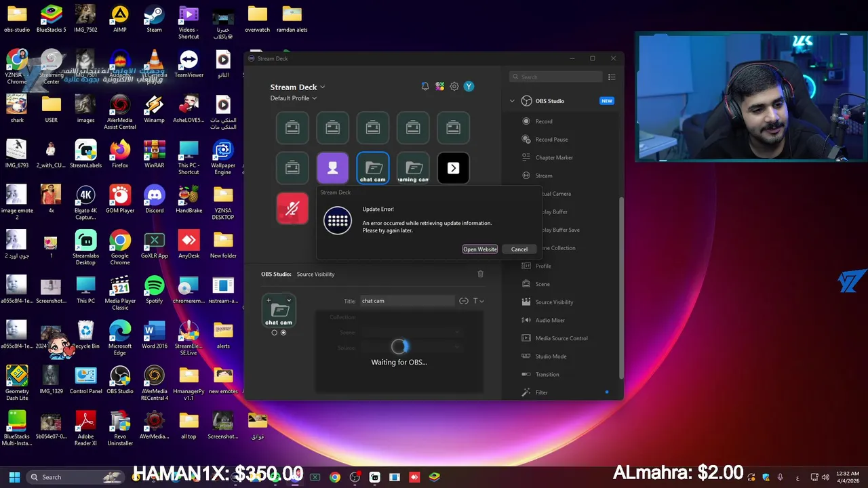Open the Recycle Bin

click(85, 335)
